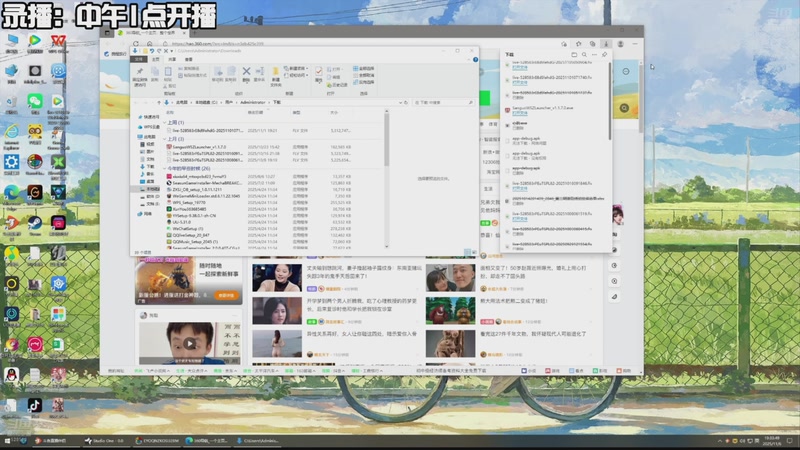This screenshot has height=450, width=800.
Task: Select the 360导航 browser tab
Action: point(150,33)
